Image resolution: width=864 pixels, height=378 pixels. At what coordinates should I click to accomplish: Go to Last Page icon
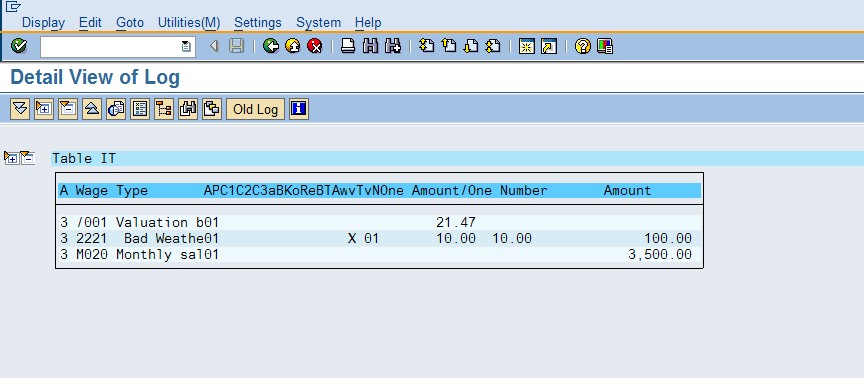493,46
